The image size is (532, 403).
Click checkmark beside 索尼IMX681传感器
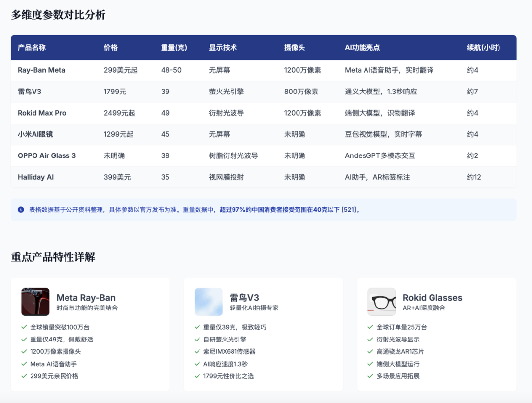pyautogui.click(x=197, y=351)
